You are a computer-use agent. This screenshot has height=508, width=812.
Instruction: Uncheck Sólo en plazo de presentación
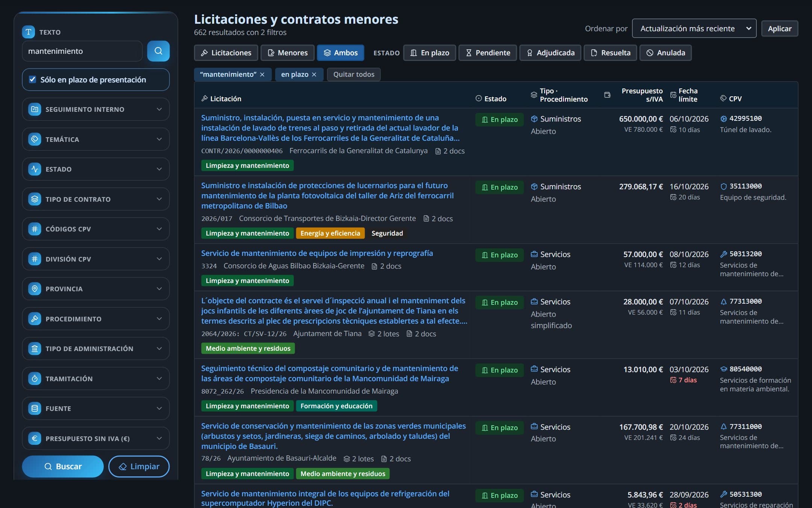click(x=33, y=79)
